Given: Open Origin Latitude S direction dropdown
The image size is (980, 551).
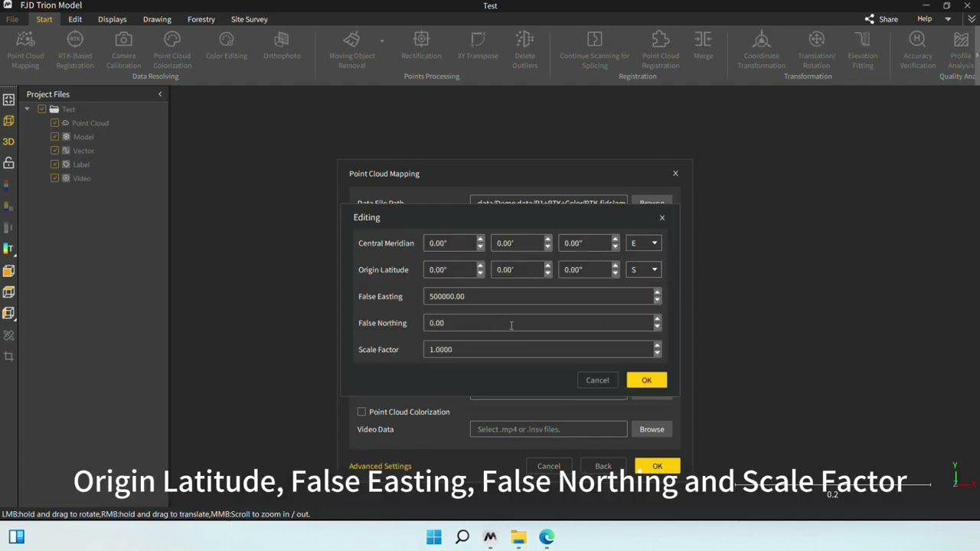Looking at the screenshot, I should [643, 269].
